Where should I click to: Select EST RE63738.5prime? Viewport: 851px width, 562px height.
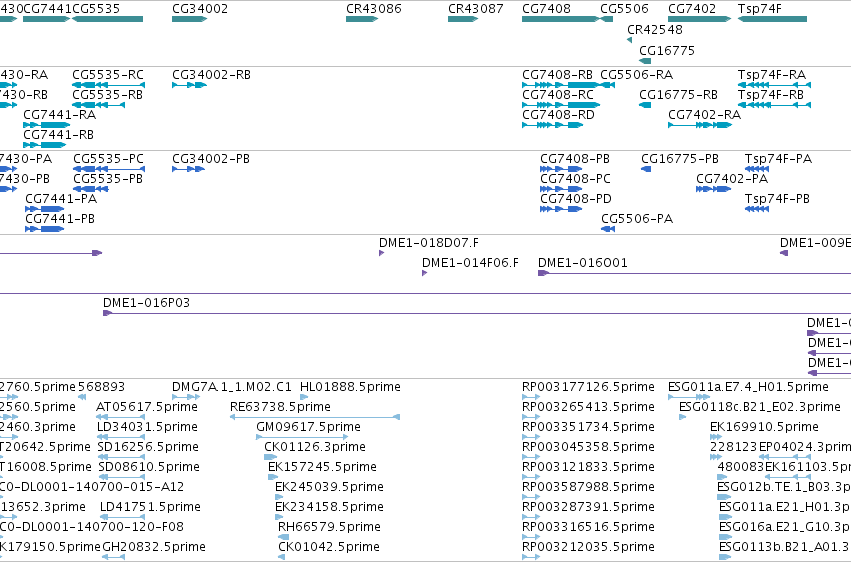pyautogui.click(x=315, y=417)
